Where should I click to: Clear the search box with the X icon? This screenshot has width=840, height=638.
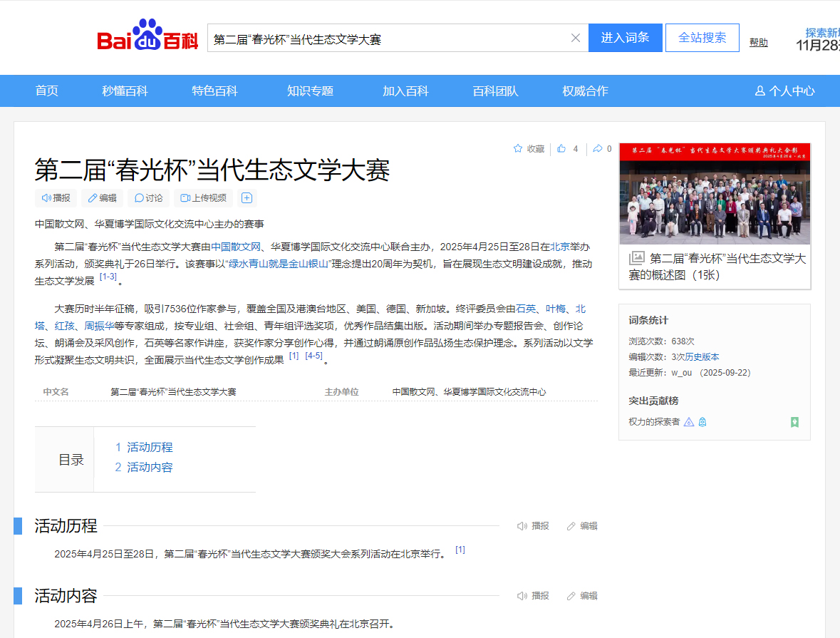pos(576,38)
